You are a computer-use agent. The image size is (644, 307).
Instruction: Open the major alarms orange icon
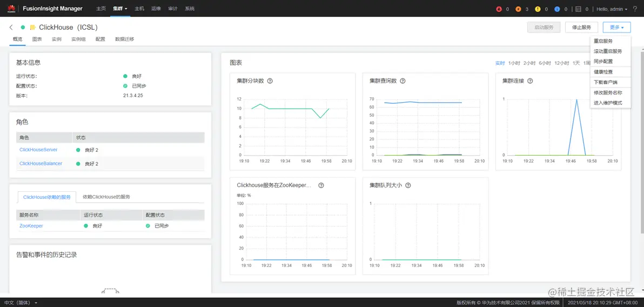518,9
